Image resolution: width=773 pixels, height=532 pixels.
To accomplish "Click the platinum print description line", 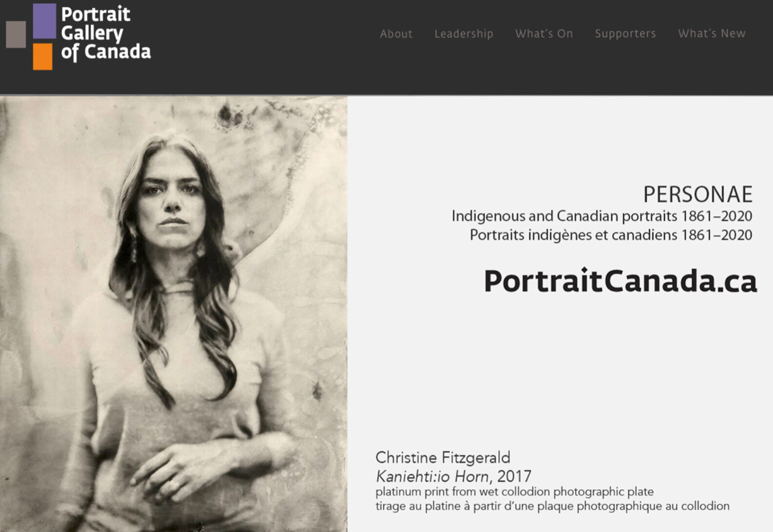I will click(515, 492).
